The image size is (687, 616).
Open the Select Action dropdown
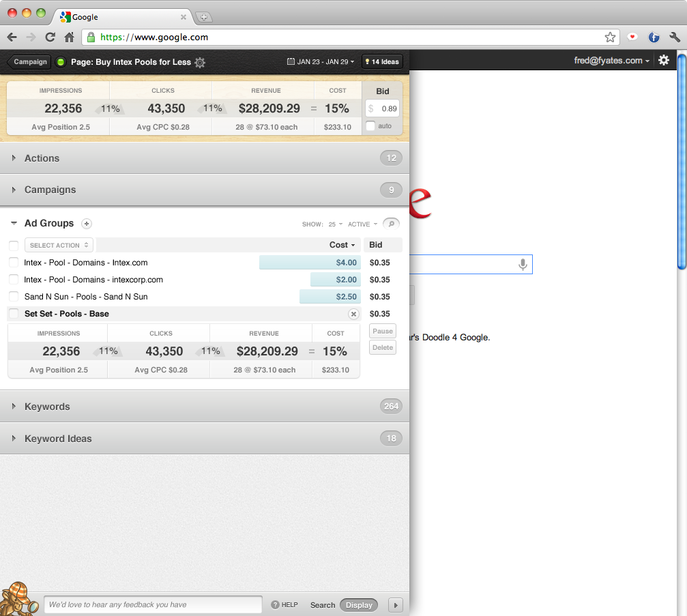point(59,246)
